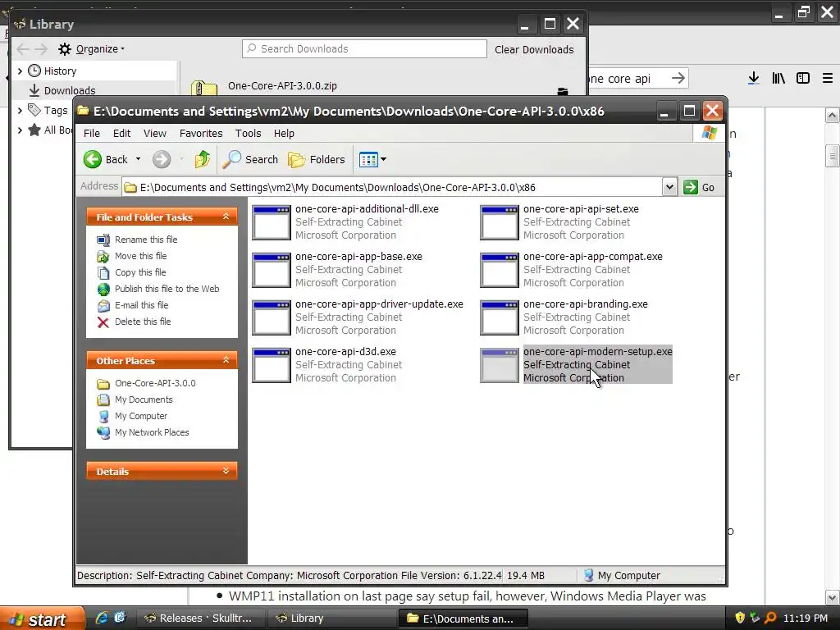840x630 pixels.
Task: Open Firefox hamburger menu
Action: point(828,78)
